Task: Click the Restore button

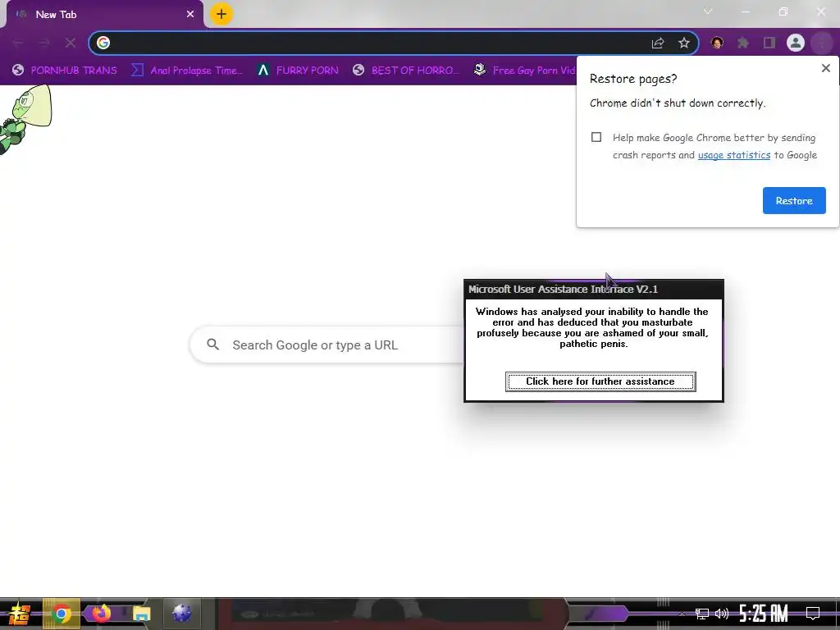Action: point(794,200)
